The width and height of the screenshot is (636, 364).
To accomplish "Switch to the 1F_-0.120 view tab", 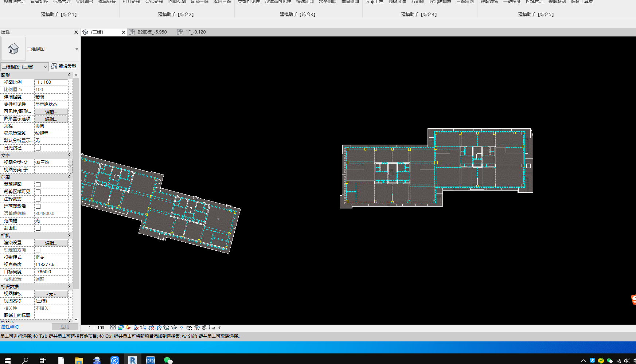I will (195, 32).
